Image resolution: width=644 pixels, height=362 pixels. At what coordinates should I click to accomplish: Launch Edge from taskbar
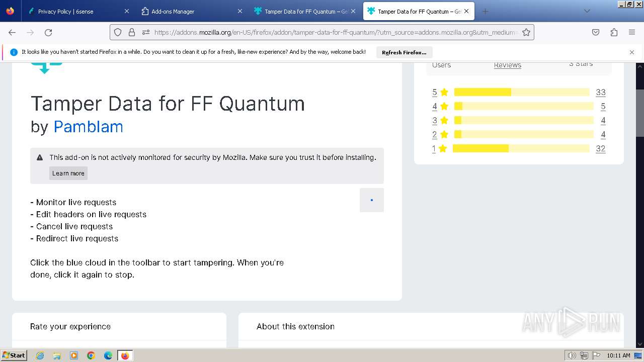(108, 355)
